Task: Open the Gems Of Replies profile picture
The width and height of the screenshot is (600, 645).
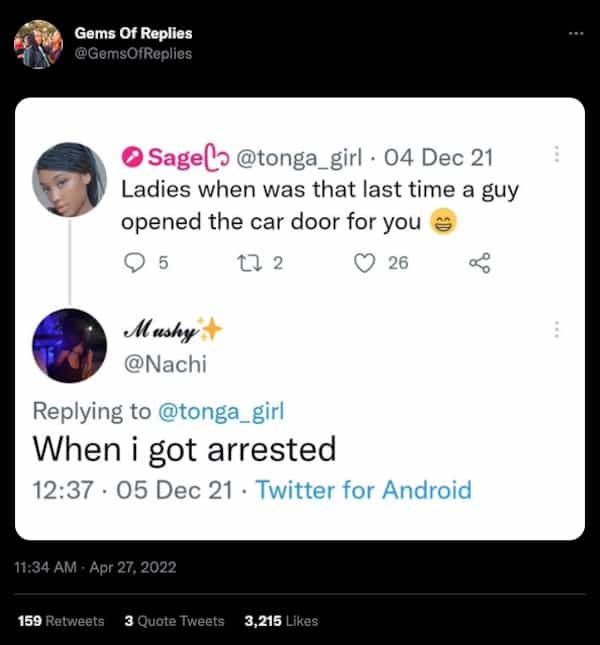Action: (38, 44)
